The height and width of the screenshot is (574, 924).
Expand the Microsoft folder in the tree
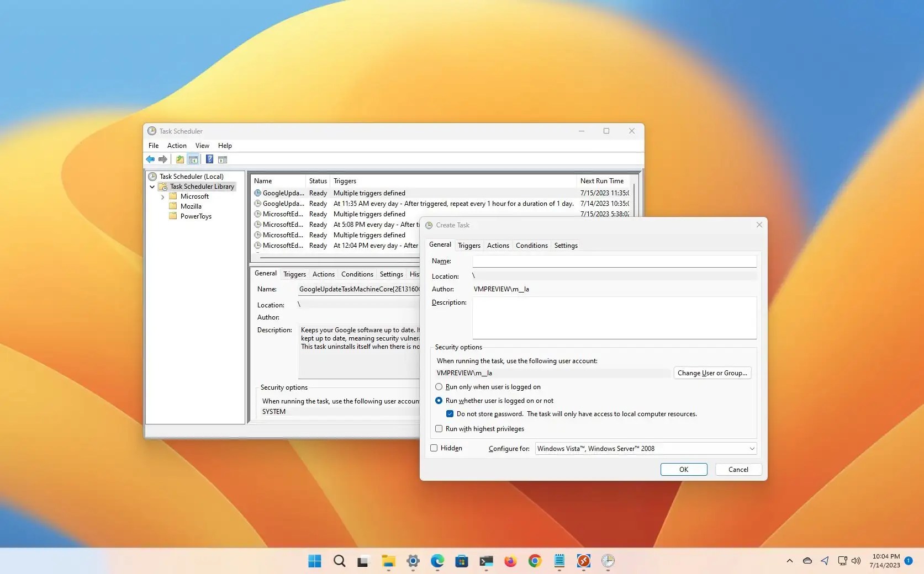162,196
